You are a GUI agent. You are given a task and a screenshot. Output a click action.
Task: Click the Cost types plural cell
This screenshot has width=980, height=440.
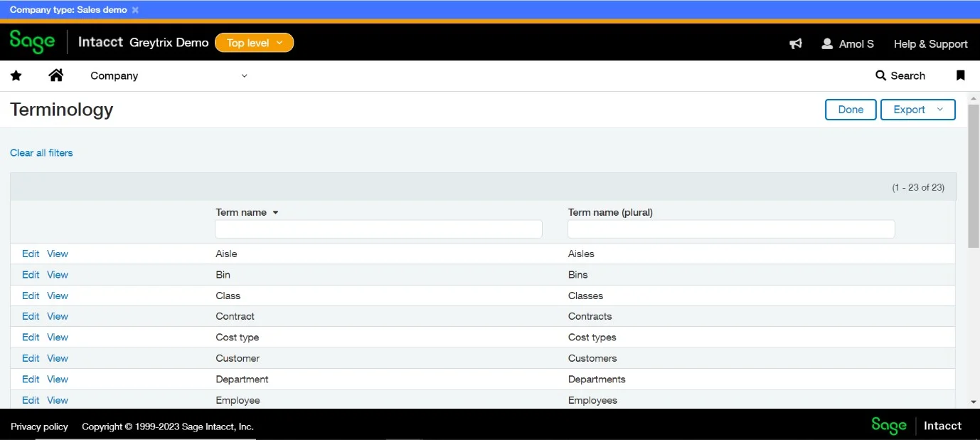[x=592, y=337]
